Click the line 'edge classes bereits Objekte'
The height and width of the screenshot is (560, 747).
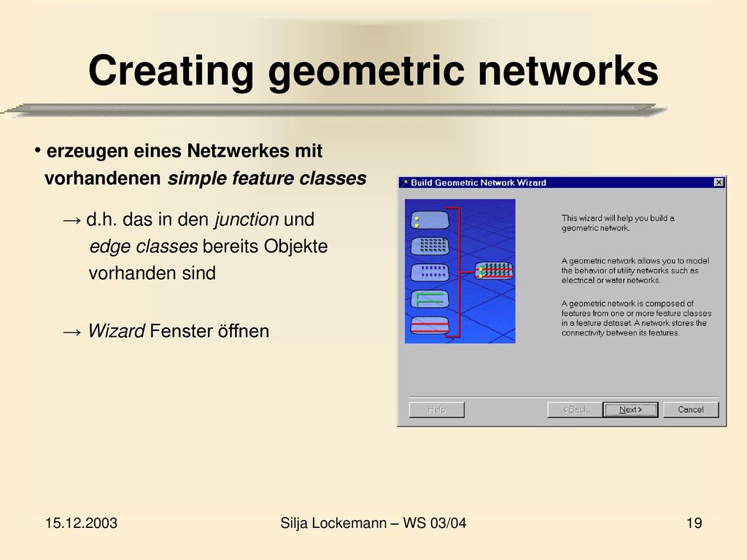pos(208,246)
